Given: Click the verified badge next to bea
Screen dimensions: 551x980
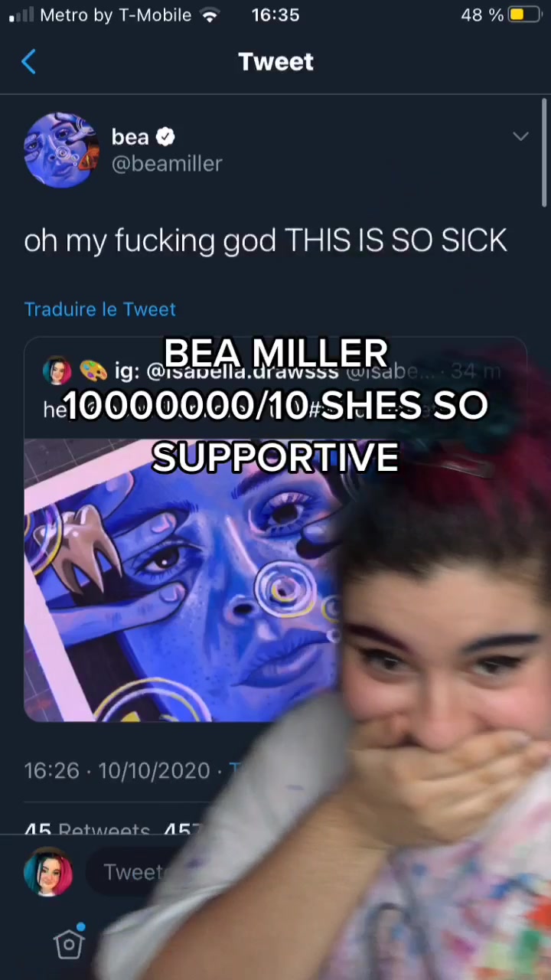Looking at the screenshot, I should (x=165, y=137).
